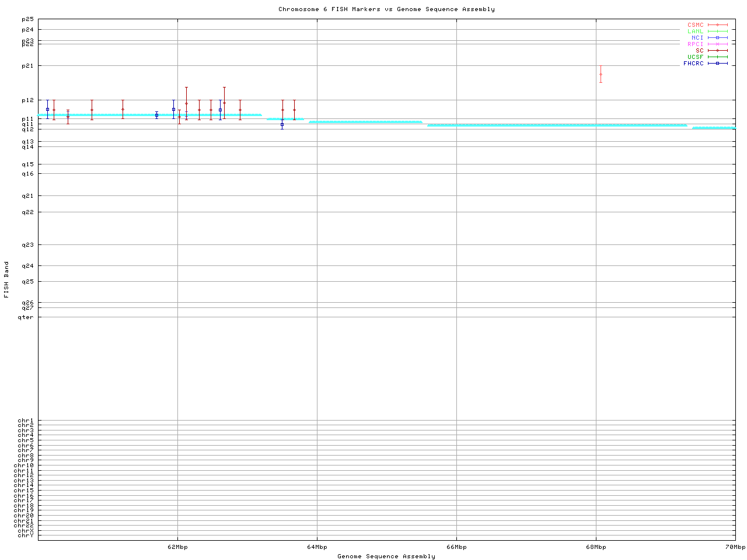The height and width of the screenshot is (560, 747).
Task: Click the qter label on the y-axis
Action: tap(26, 317)
